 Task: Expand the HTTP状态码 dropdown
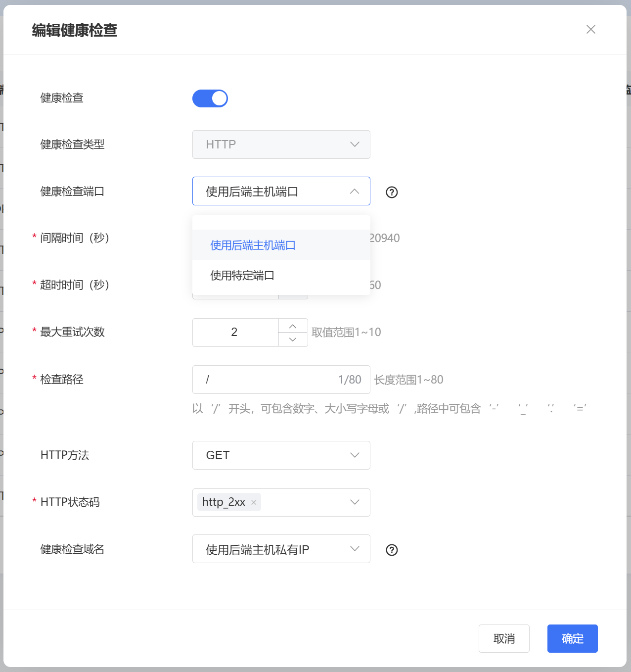click(x=354, y=502)
